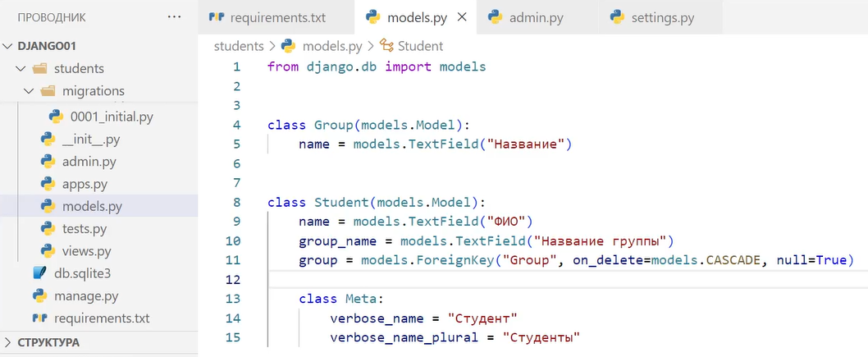Click the db.sqlite3 database file icon

click(x=39, y=273)
